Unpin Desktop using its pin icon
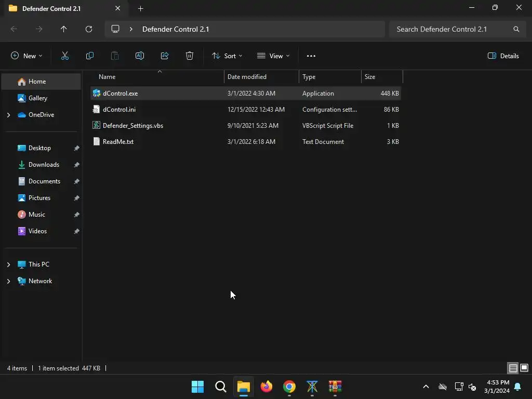The width and height of the screenshot is (532, 399). tap(77, 148)
